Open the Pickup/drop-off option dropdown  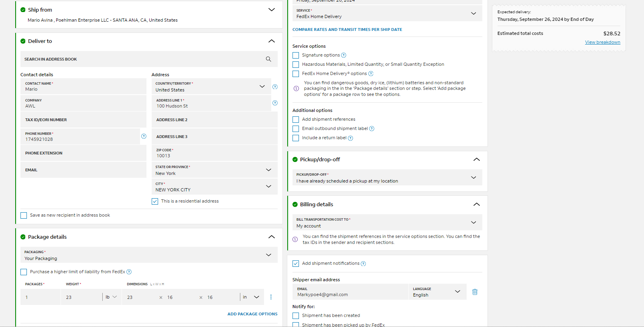[x=387, y=177]
